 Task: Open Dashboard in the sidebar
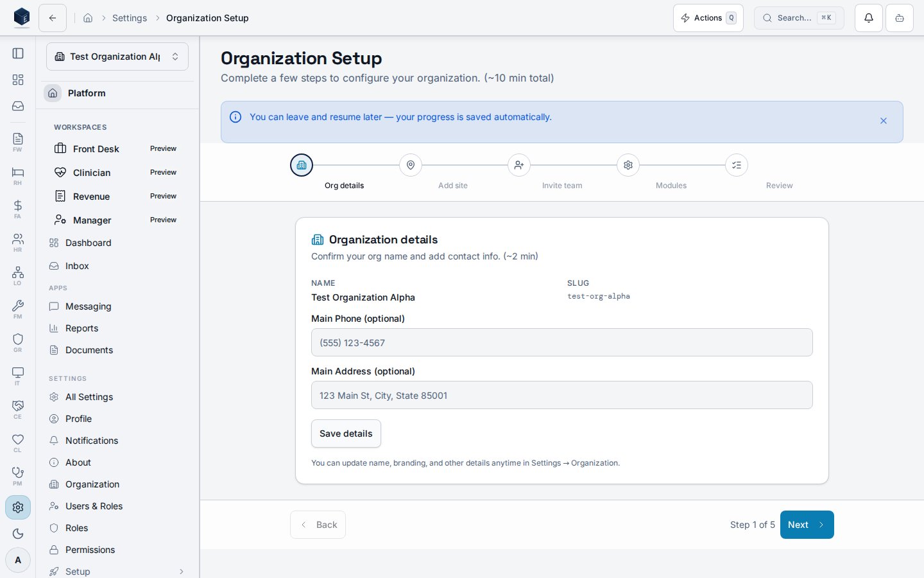117,243
